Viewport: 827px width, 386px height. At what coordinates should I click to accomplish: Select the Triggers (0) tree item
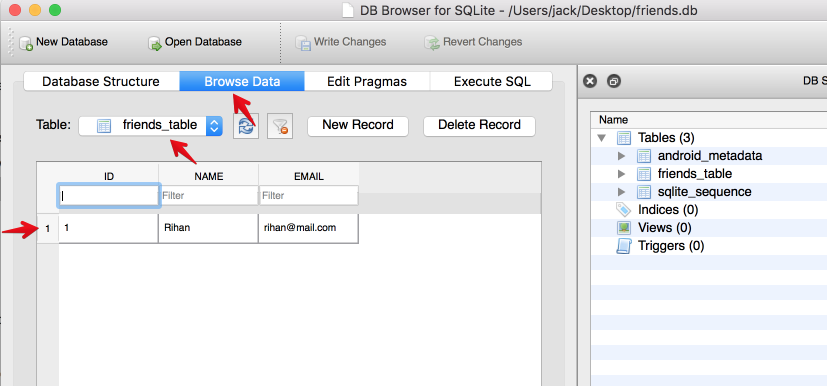(x=671, y=246)
